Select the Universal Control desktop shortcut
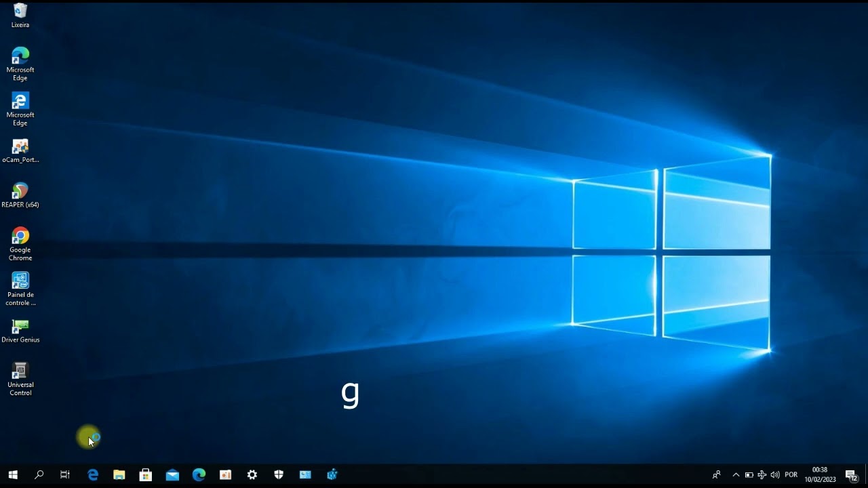Image resolution: width=868 pixels, height=488 pixels. pyautogui.click(x=20, y=380)
